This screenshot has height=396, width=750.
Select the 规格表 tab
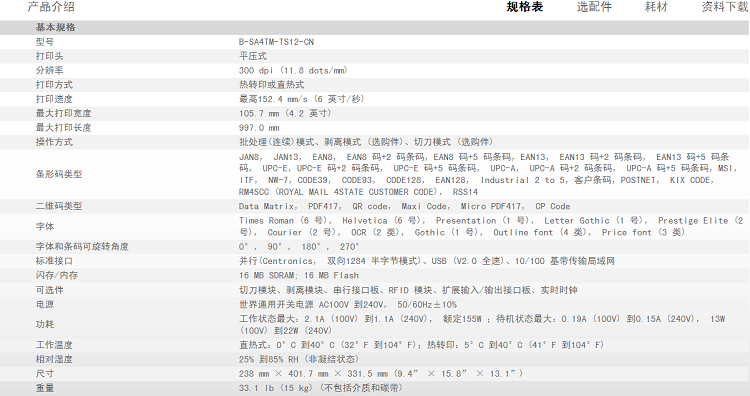pos(525,7)
